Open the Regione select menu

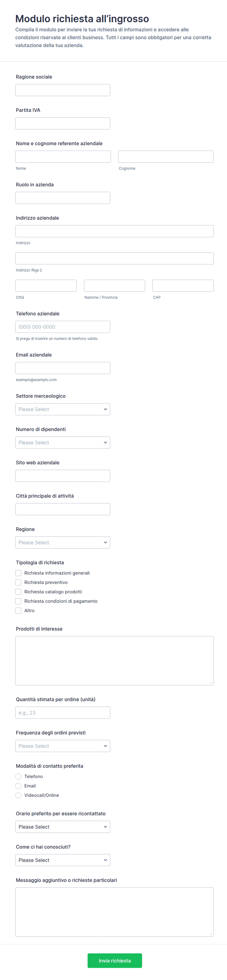[63, 542]
